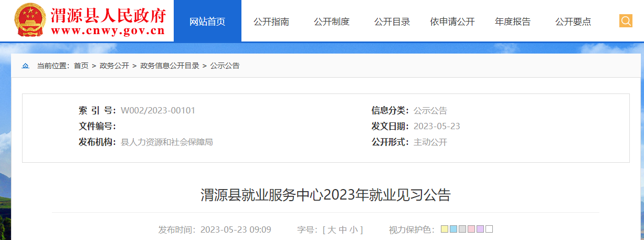The image size is (644, 240).
Task: Click the www.cnwy.gov.cn site address
Action: pyautogui.click(x=108, y=31)
